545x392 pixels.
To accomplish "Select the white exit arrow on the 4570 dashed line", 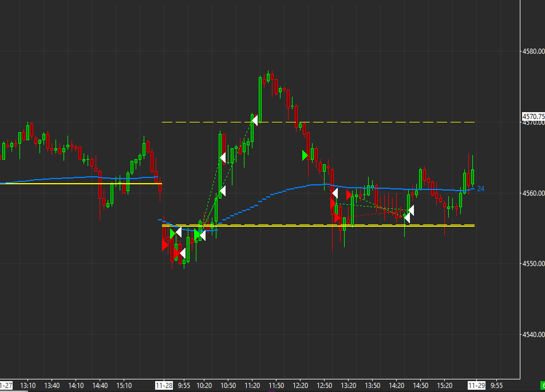I will coord(255,121).
